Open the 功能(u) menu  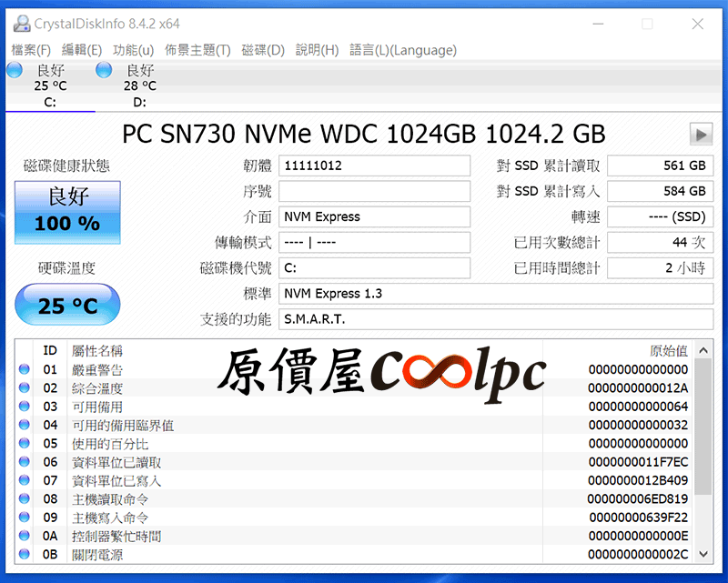[x=133, y=50]
